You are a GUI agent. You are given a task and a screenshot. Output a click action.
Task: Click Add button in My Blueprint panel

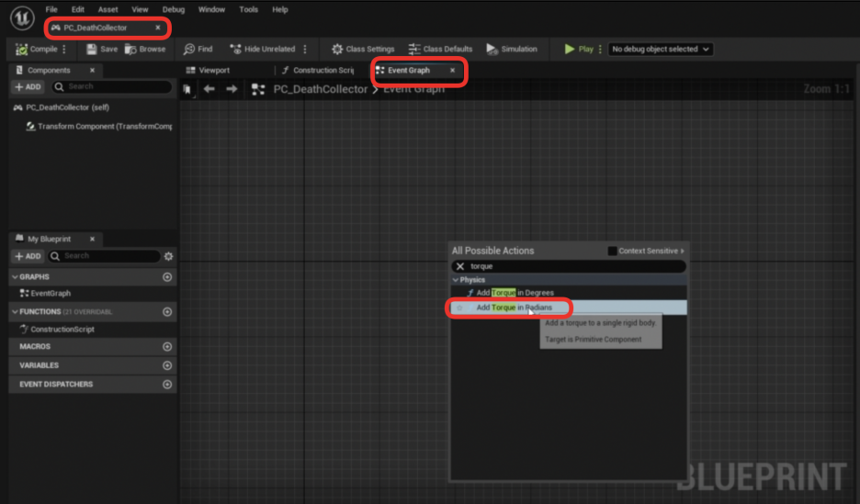(28, 256)
